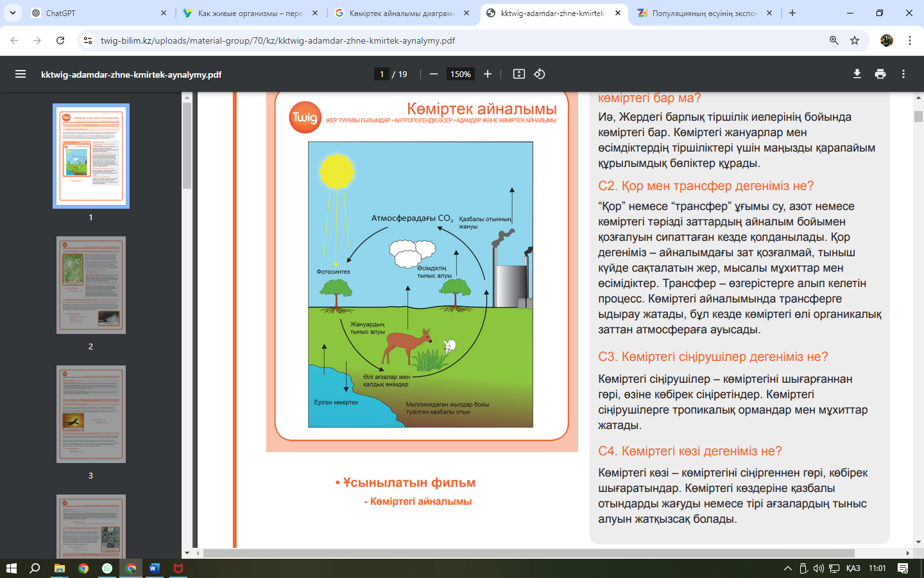Print the PDF document
The height and width of the screenshot is (578, 924).
pos(880,74)
